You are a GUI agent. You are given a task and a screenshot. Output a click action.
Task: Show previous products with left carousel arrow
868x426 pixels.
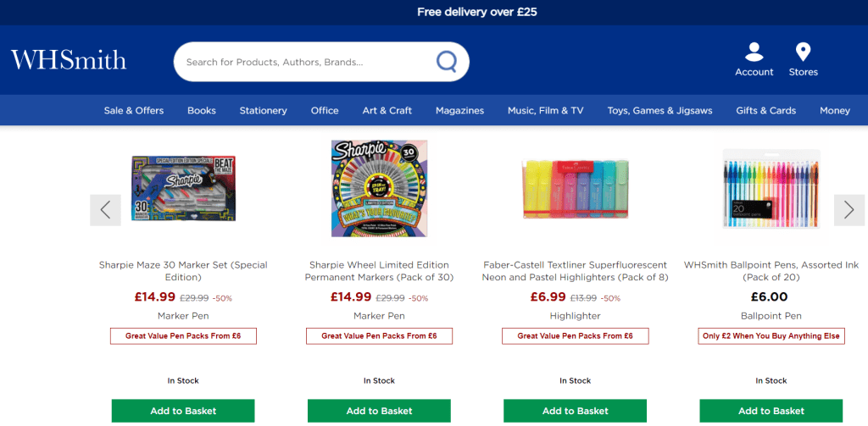(105, 210)
